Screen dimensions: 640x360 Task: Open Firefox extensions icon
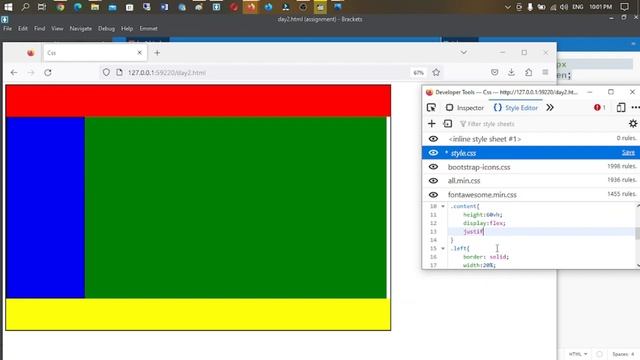click(x=528, y=73)
